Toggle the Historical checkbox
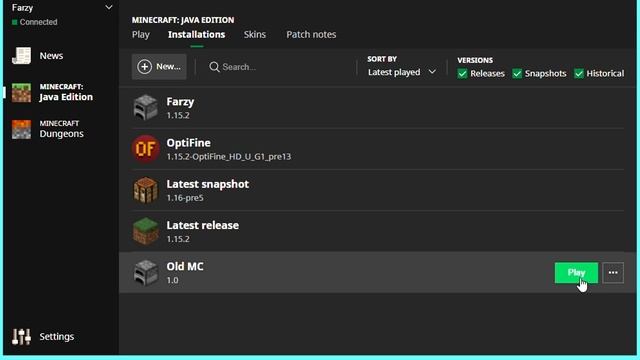The width and height of the screenshot is (640, 360). coord(579,73)
